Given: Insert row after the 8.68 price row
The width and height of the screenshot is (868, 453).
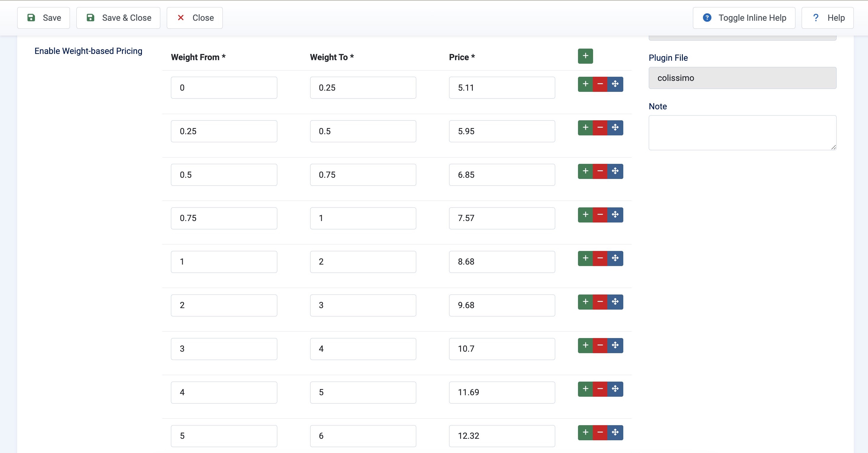Looking at the screenshot, I should point(585,258).
